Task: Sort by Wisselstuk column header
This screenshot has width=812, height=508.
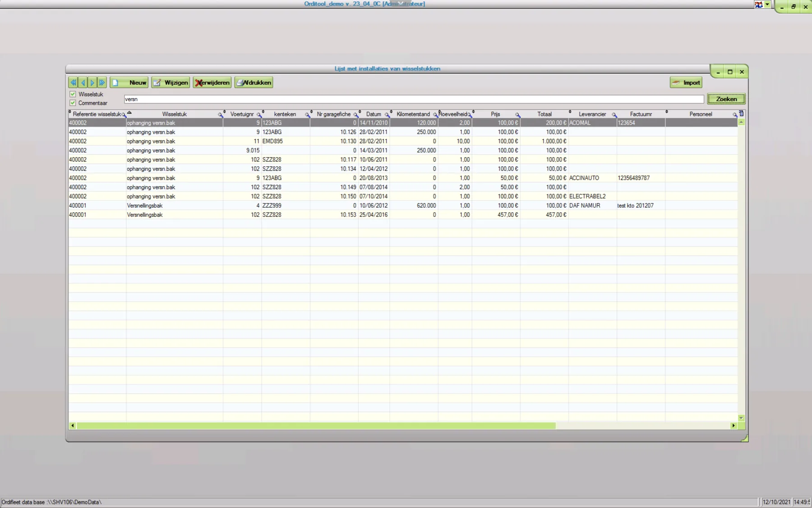Action: pos(174,114)
